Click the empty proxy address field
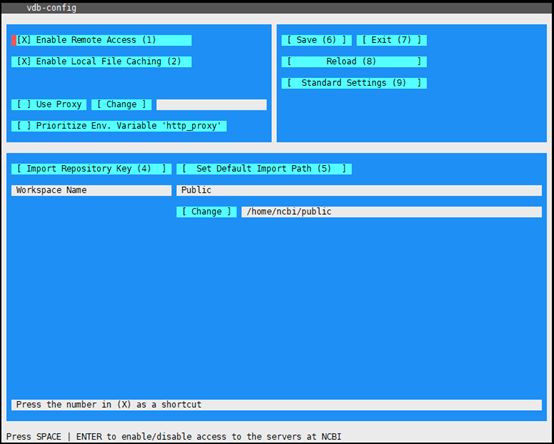The width and height of the screenshot is (554, 444). 212,105
